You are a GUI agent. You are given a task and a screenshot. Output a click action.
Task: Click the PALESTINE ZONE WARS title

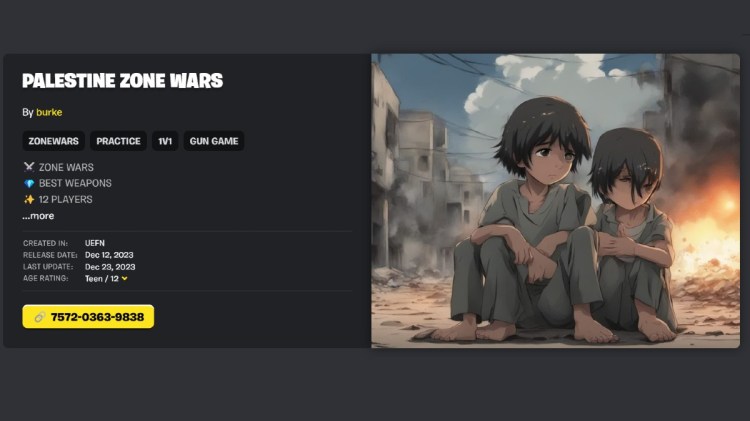[122, 81]
